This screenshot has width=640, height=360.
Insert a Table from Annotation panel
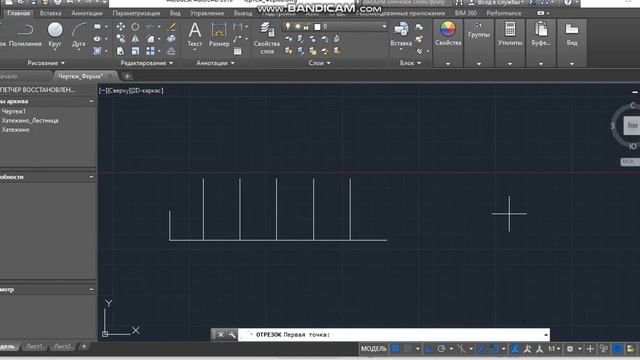pos(238,51)
